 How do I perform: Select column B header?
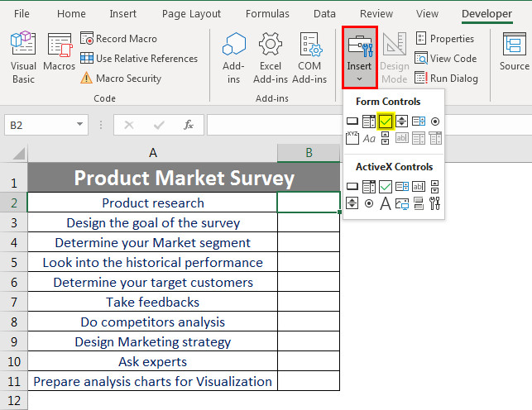309,153
